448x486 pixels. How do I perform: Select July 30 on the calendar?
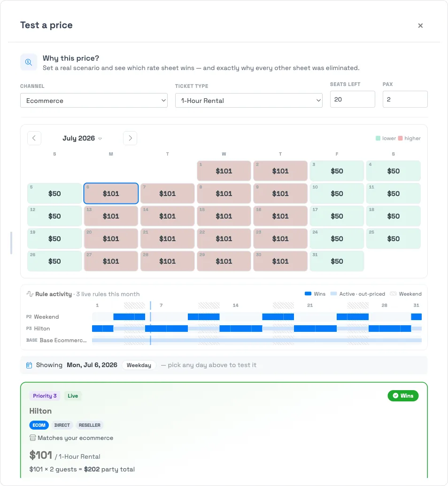tap(280, 261)
